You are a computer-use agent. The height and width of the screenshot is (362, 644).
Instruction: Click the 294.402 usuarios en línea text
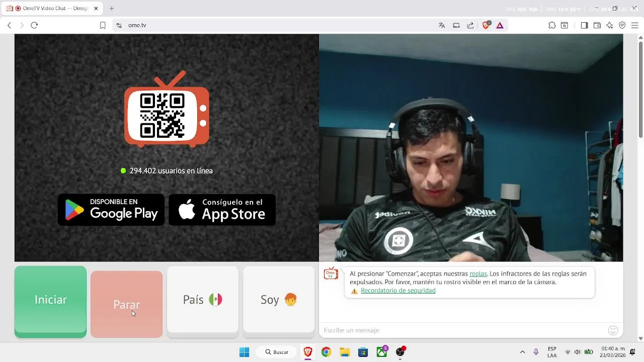tap(171, 171)
